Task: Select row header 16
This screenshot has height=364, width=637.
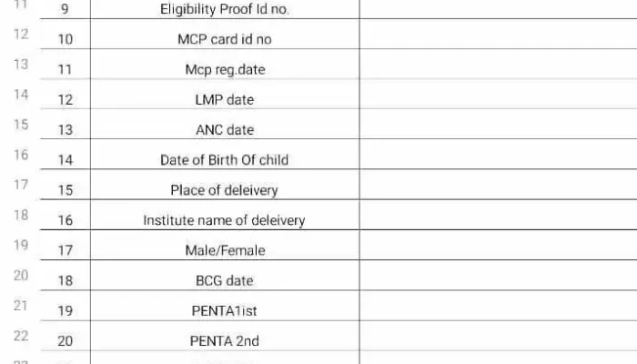Action: [x=21, y=155]
